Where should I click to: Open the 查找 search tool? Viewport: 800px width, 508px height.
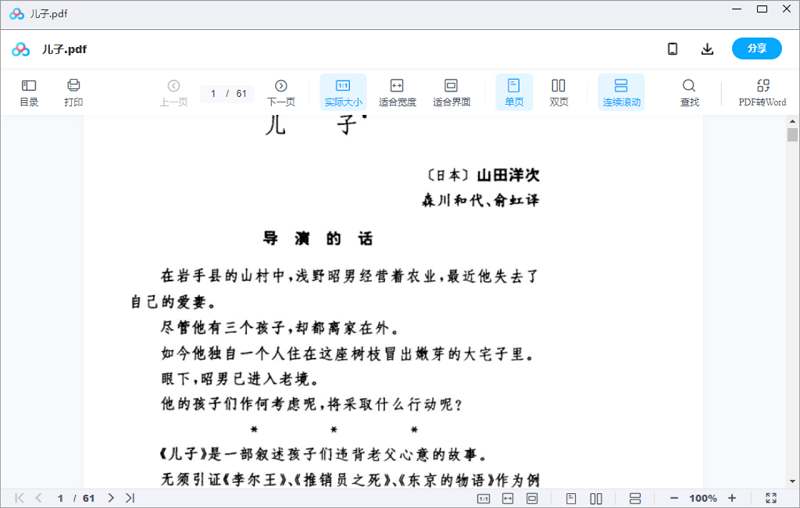689,92
